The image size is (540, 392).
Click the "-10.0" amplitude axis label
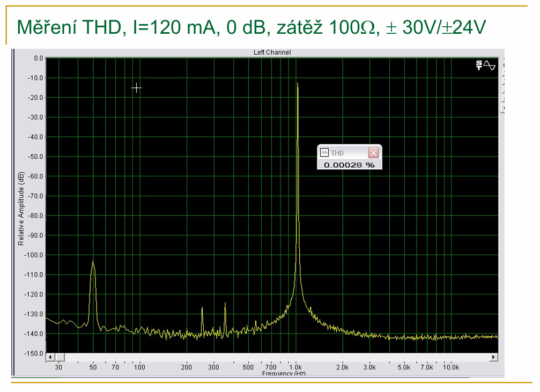click(x=35, y=78)
